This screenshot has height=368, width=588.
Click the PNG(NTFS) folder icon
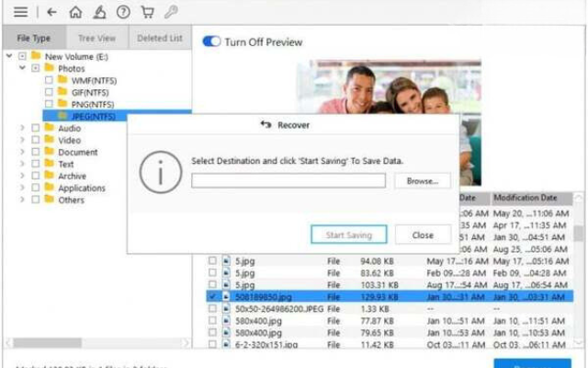[x=62, y=104]
